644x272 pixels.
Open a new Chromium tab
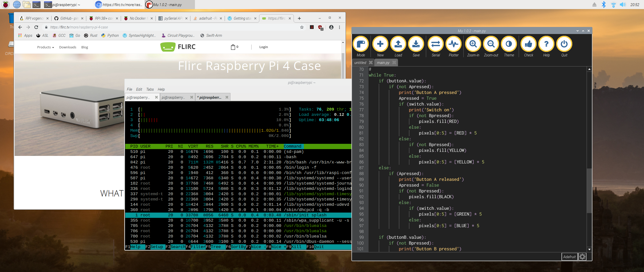coord(299,18)
